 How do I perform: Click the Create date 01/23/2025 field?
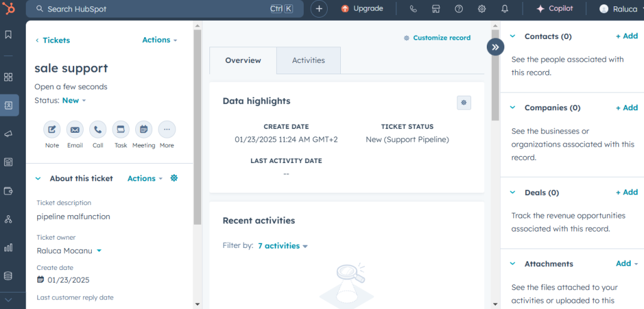pyautogui.click(x=64, y=280)
